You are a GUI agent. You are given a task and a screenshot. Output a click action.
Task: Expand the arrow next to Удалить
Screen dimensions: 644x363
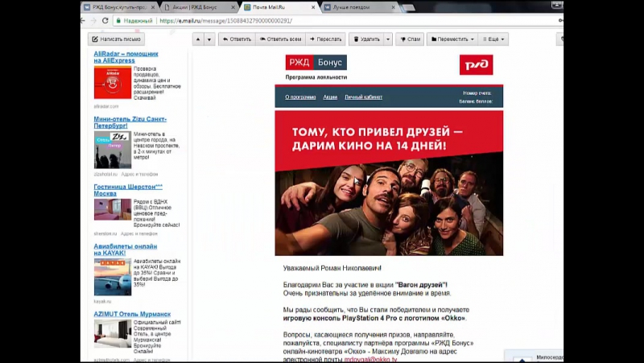coord(388,39)
